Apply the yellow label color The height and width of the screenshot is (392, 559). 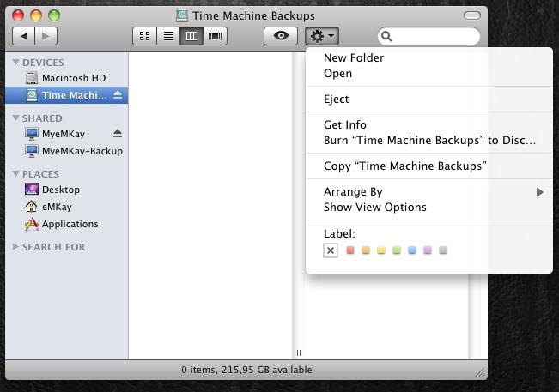381,250
